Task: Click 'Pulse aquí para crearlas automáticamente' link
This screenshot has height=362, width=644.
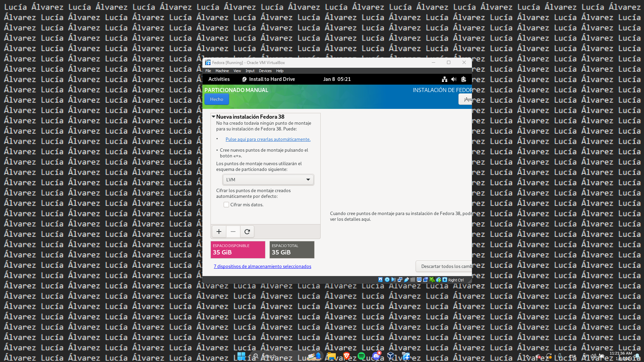Action: [x=268, y=139]
